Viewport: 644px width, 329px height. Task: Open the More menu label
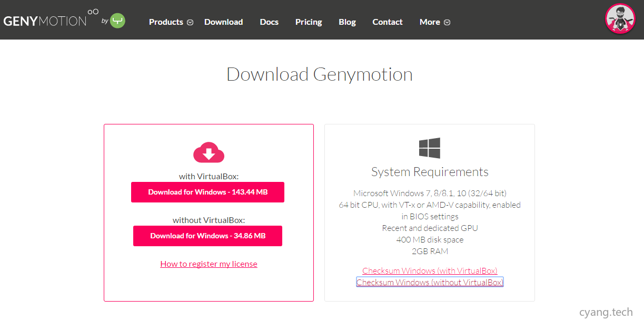pos(430,22)
